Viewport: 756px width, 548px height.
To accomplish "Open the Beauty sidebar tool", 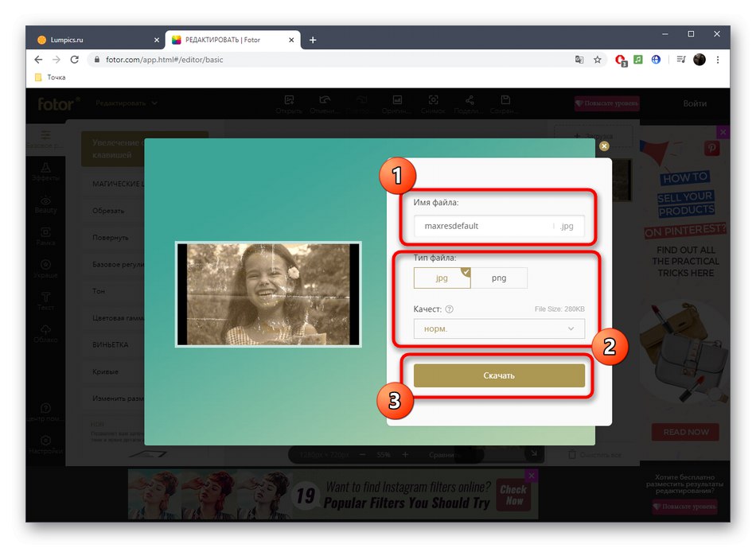I will tap(45, 204).
